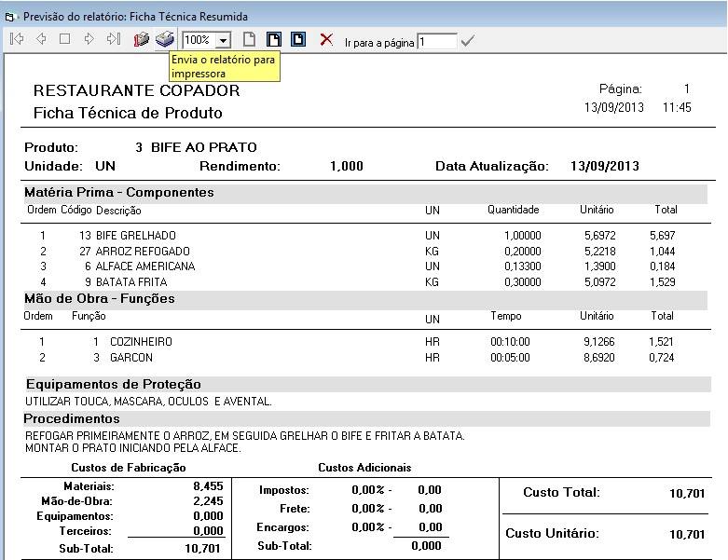Screen dimensions: 728x560
Task: Click the 'RESTAURANTE COPADOR' heading
Action: click(x=136, y=90)
